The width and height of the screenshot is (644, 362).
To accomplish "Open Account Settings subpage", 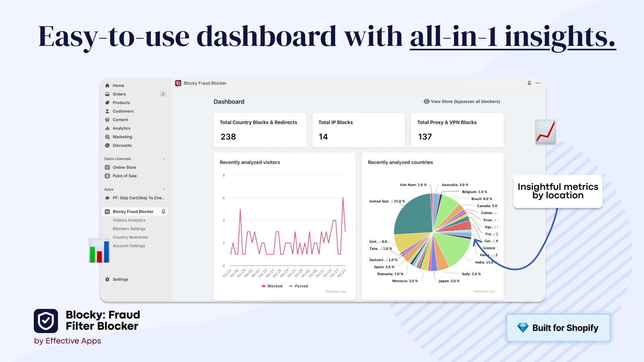I will click(x=129, y=246).
